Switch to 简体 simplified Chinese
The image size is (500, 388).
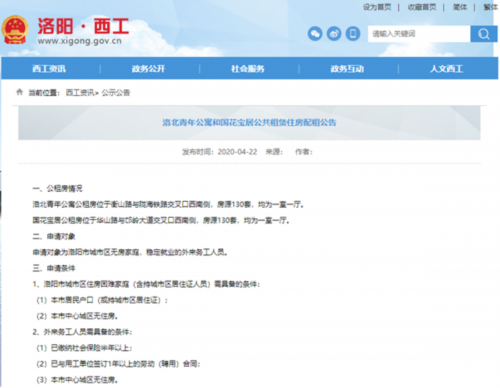460,7
